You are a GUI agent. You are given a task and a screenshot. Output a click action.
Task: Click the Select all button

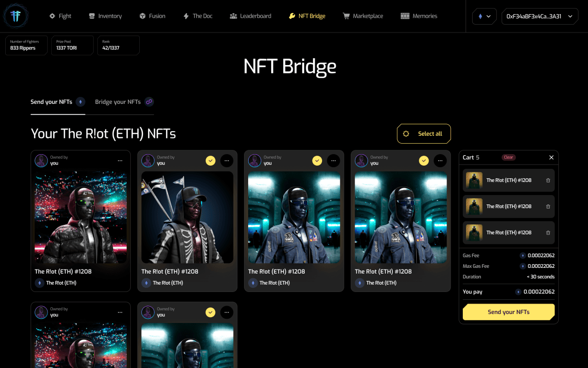pos(424,134)
